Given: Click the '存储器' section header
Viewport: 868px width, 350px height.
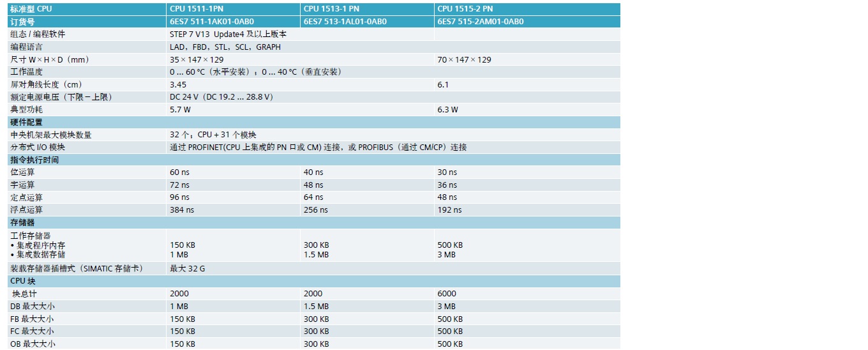Looking at the screenshot, I should pyautogui.click(x=22, y=222).
